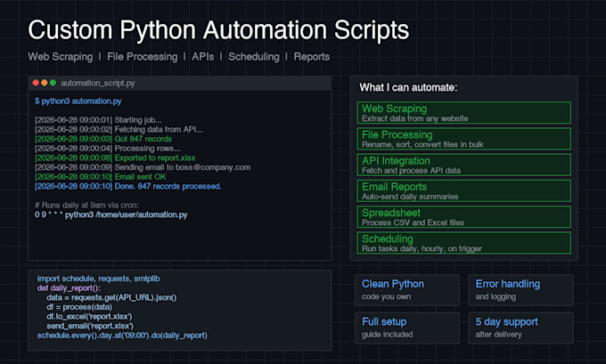
Task: Open the Email Reports automation card
Action: 463,190
